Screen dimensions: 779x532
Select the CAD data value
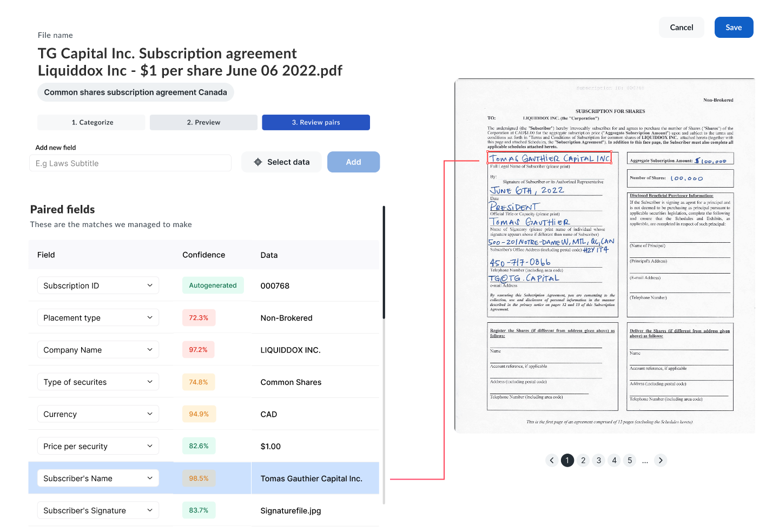(269, 414)
